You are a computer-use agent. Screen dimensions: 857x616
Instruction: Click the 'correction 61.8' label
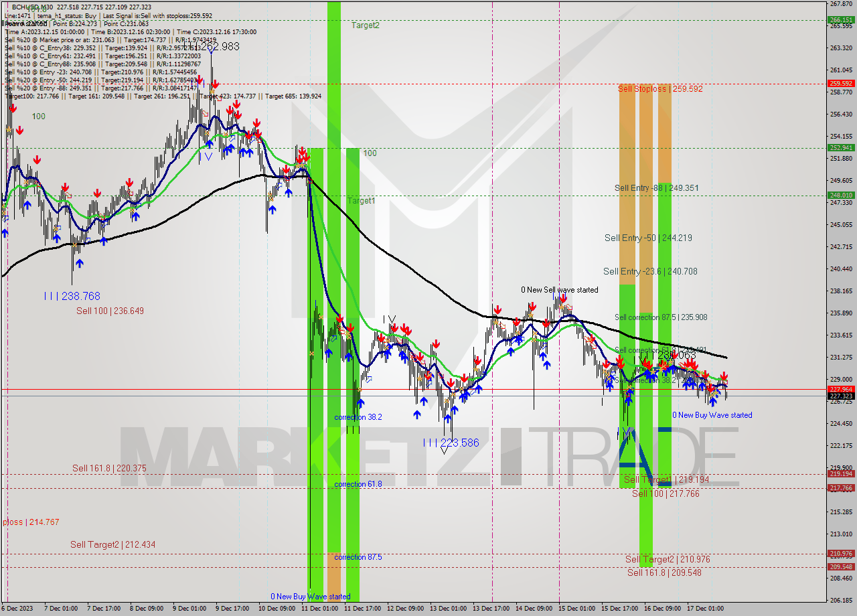click(x=358, y=484)
